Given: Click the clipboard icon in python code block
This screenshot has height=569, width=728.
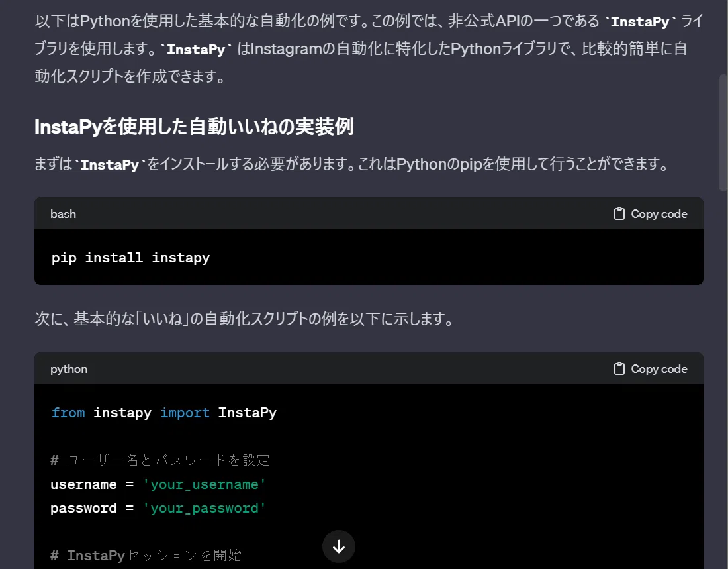Looking at the screenshot, I should pyautogui.click(x=619, y=369).
